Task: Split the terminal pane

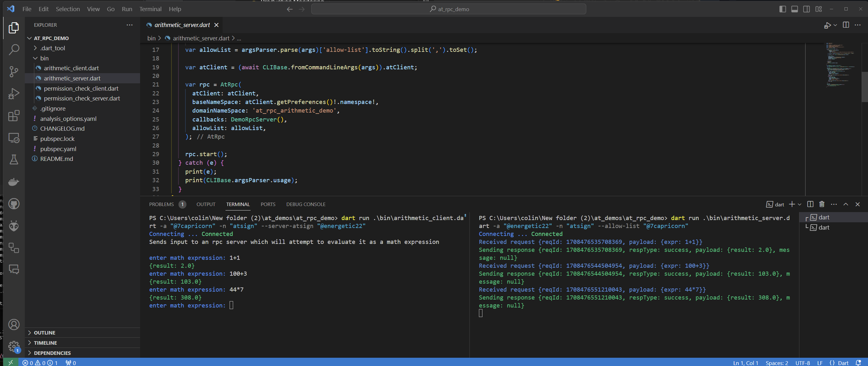Action: pyautogui.click(x=810, y=204)
